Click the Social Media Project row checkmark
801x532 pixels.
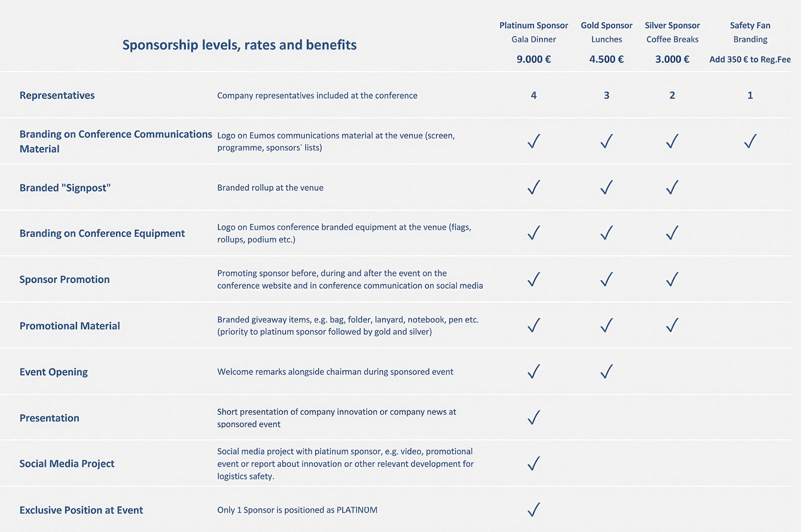533,464
